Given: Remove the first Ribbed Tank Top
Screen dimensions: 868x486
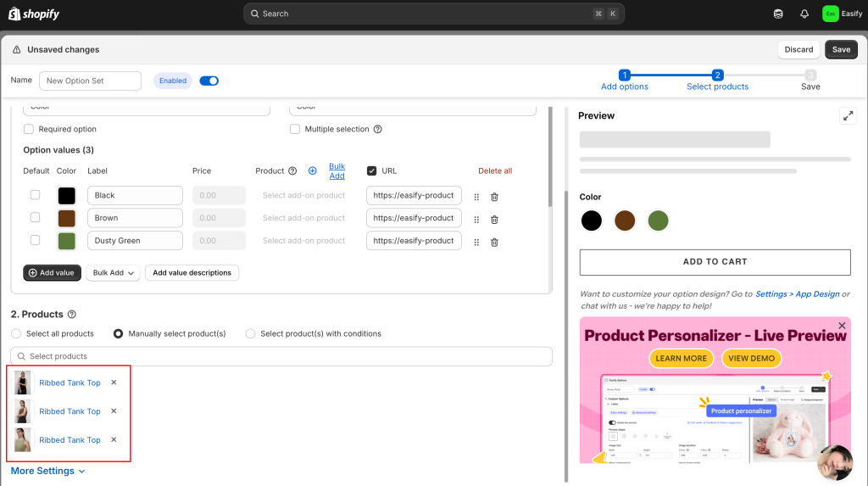Looking at the screenshot, I should [114, 383].
